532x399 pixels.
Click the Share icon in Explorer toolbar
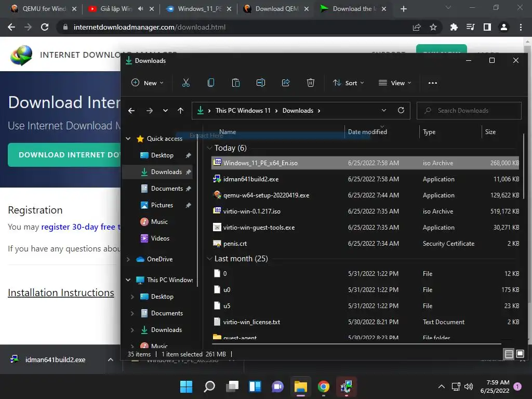point(286,83)
